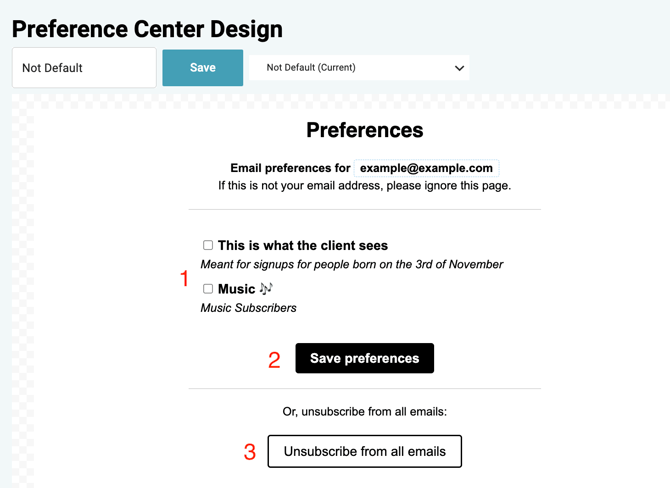The width and height of the screenshot is (670, 488).
Task: Tick the 'This is what the client sees' checkbox
Action: (x=208, y=245)
